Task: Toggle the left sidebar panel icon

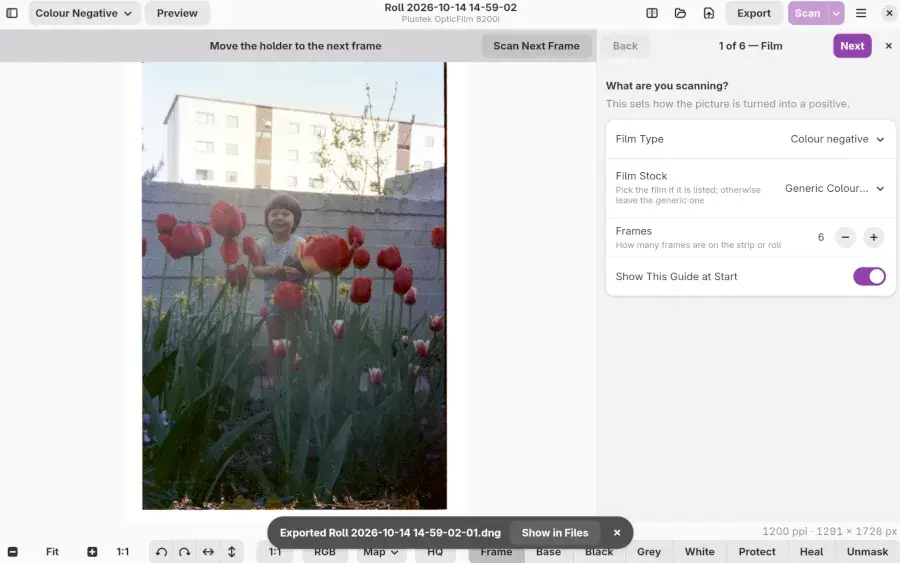Action: [11, 13]
